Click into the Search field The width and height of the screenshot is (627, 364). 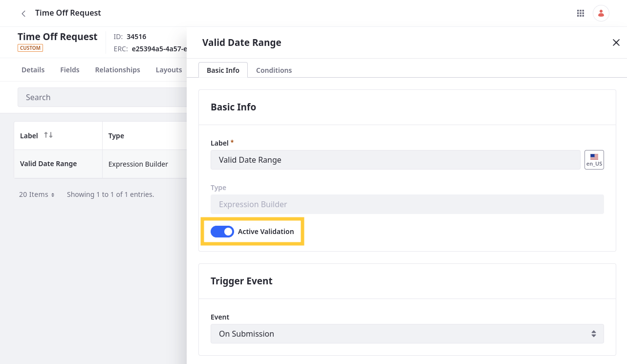point(102,97)
